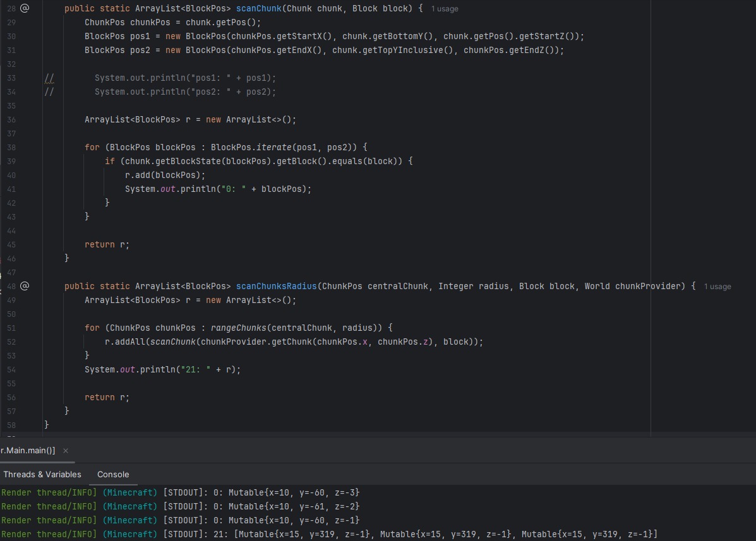Select the Main.main() debug session tab
The image size is (756, 541).
coord(28,450)
